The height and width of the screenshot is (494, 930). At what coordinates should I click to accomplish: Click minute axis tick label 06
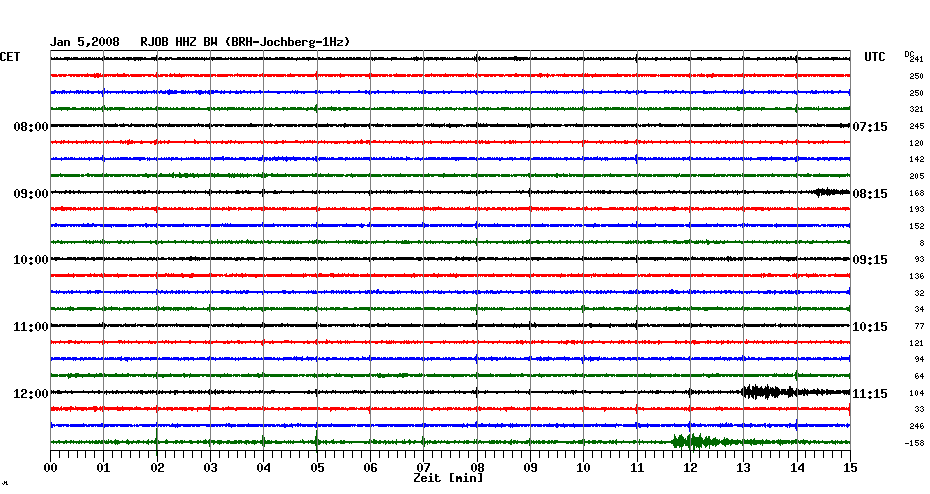[x=371, y=467]
